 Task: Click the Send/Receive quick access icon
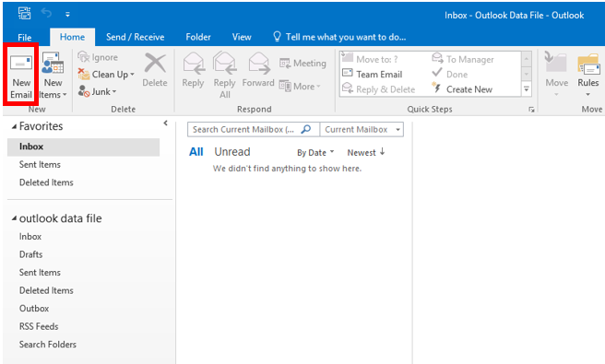click(25, 14)
